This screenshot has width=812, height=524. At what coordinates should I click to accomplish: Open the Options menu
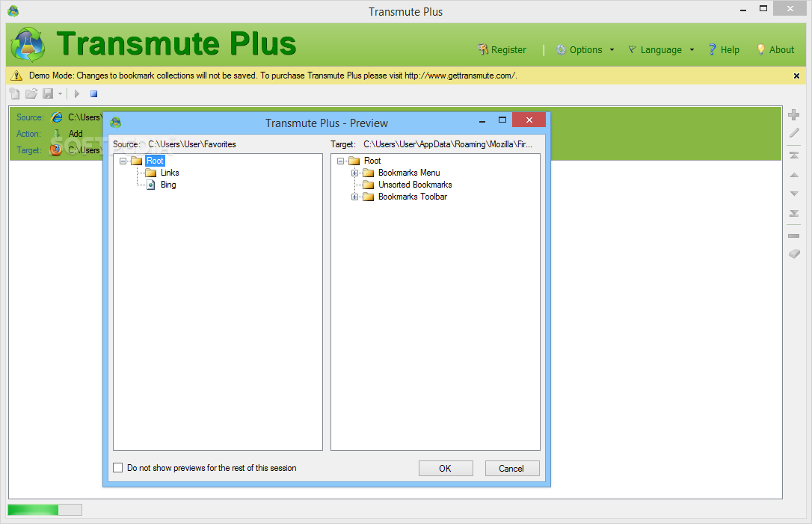pos(579,49)
